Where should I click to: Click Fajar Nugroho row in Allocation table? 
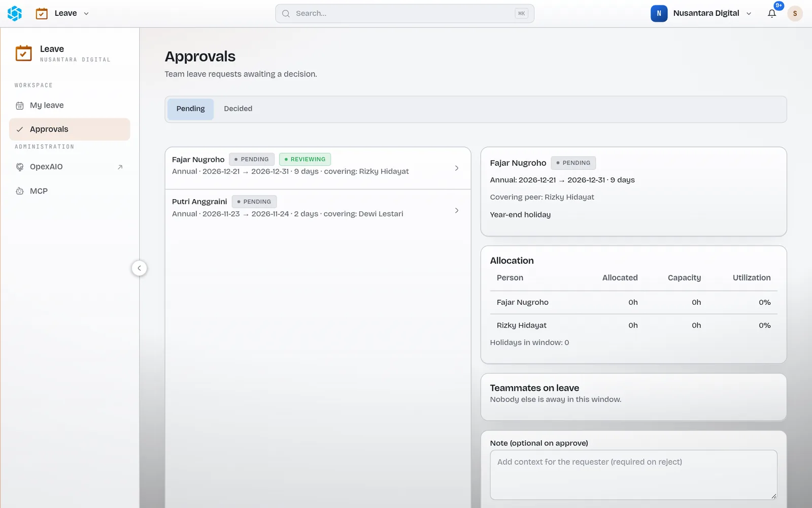tap(633, 302)
